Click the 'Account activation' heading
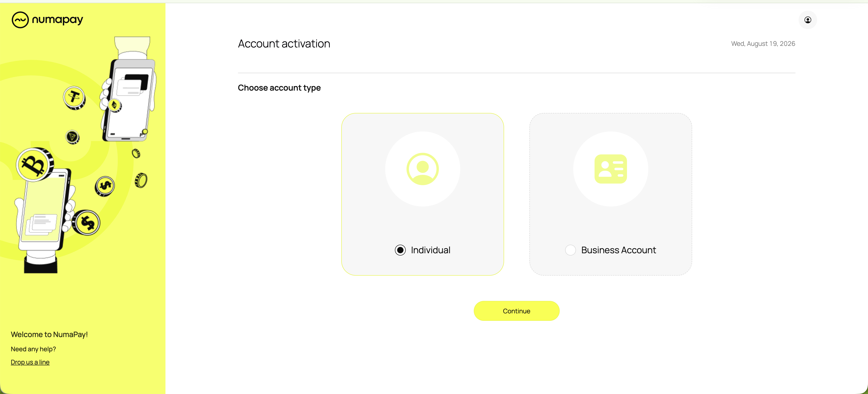This screenshot has height=394, width=868. [x=284, y=44]
